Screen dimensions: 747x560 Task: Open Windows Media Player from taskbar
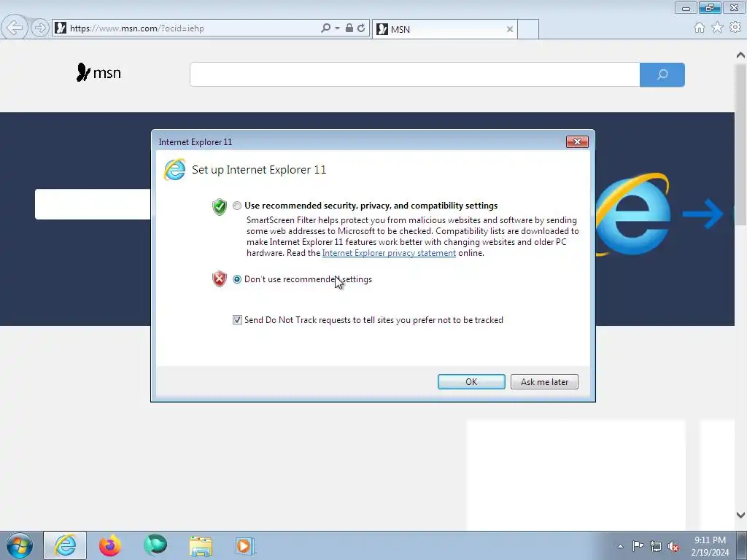point(245,545)
